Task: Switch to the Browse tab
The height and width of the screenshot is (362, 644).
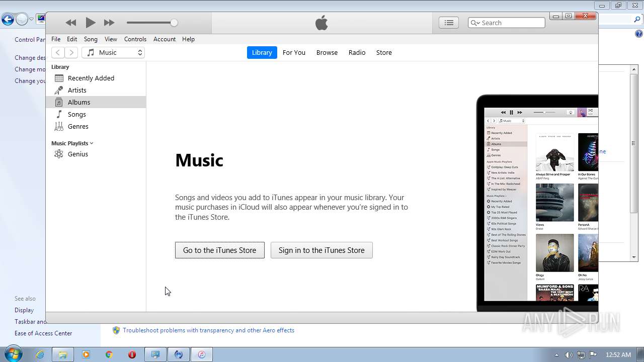Action: click(x=327, y=52)
